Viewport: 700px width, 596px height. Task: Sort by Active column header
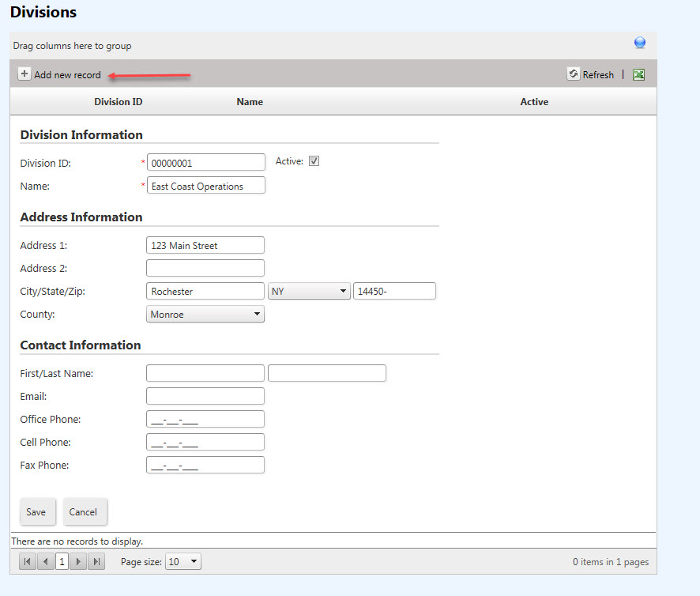[534, 102]
